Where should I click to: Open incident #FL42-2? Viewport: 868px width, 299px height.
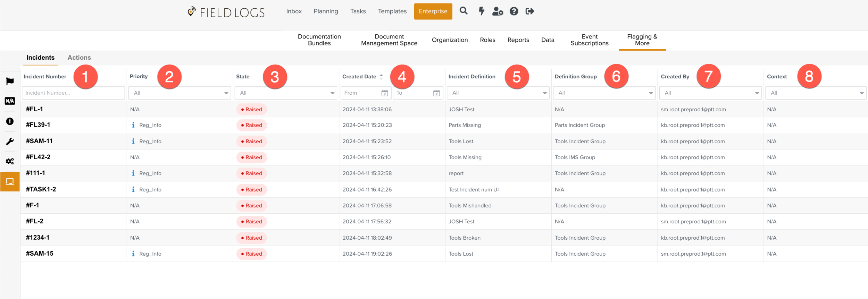pyautogui.click(x=38, y=157)
